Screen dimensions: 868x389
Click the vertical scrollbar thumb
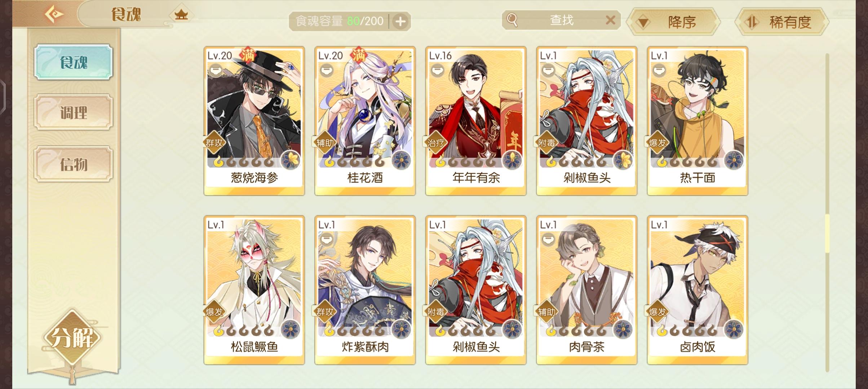coord(827,233)
